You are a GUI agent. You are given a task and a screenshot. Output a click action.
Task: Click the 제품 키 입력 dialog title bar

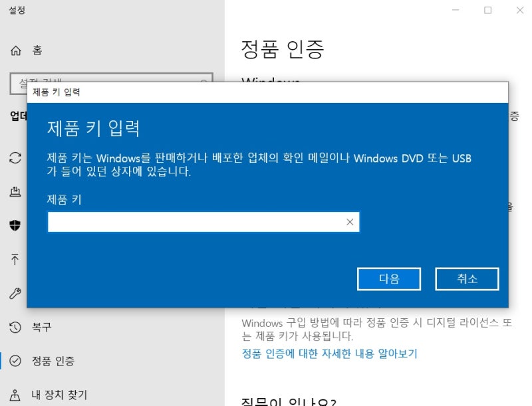(x=267, y=92)
